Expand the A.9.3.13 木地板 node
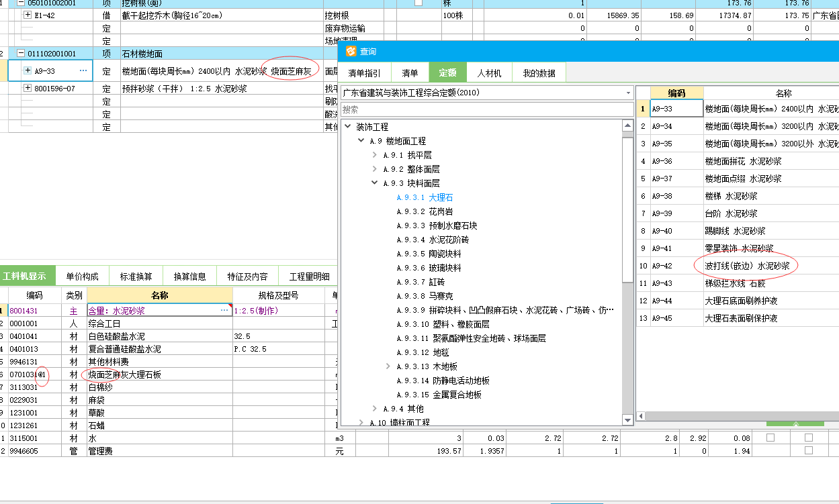 tap(388, 366)
